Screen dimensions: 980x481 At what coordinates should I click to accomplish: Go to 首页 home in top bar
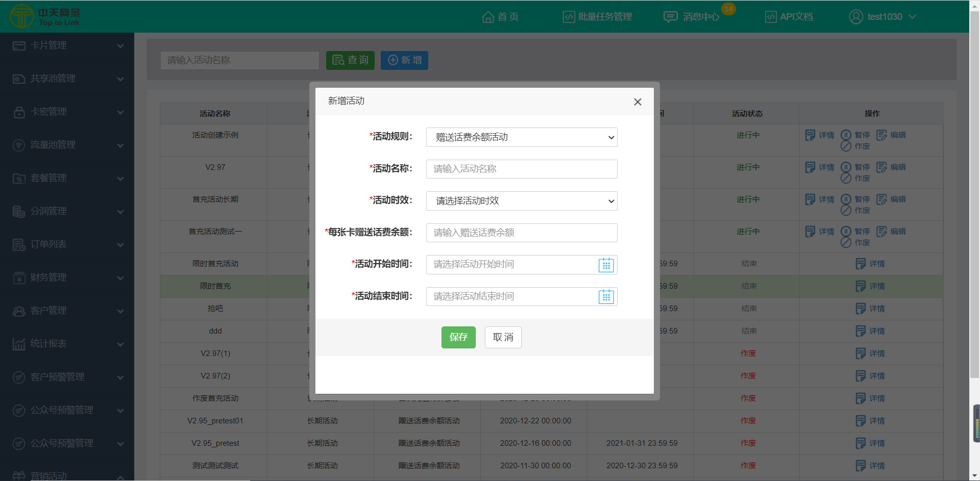pos(500,17)
